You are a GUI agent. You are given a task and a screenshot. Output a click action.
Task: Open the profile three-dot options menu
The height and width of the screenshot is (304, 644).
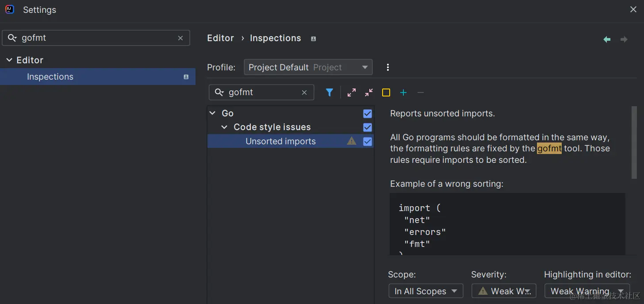coord(388,67)
